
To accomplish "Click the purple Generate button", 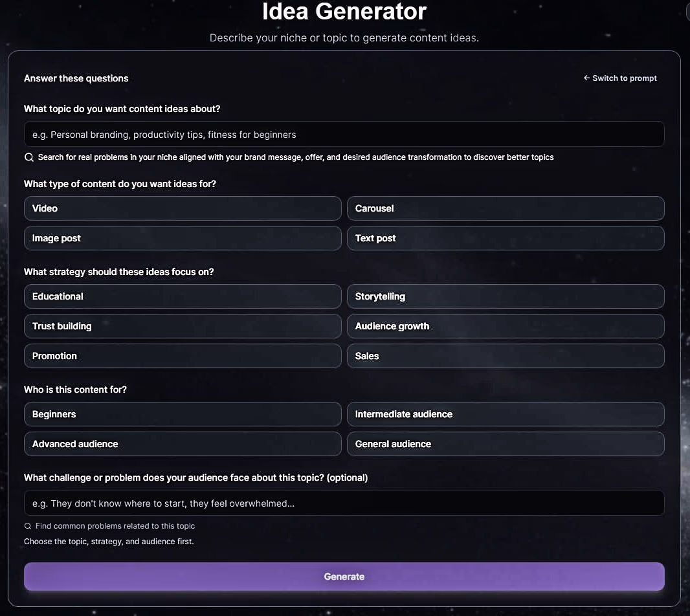I will tap(344, 577).
